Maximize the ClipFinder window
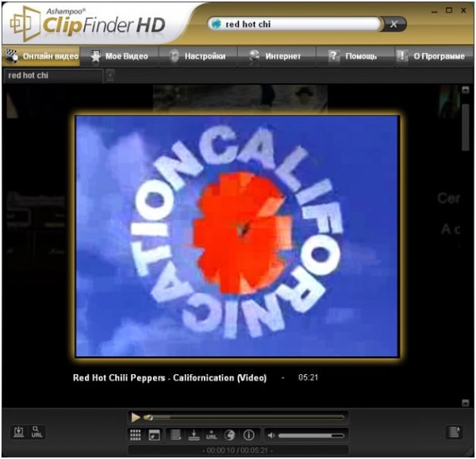 tap(449, 10)
